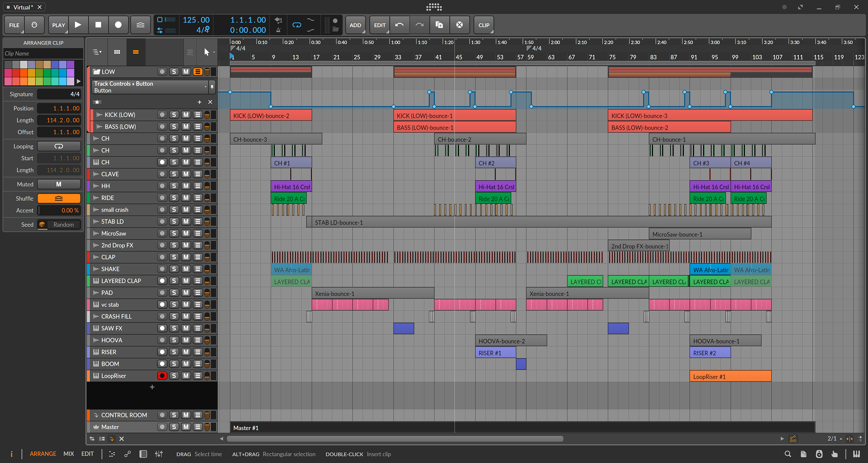Switch to clip launcher grid view icon
Viewport: 868px width, 463px height.
(117, 52)
